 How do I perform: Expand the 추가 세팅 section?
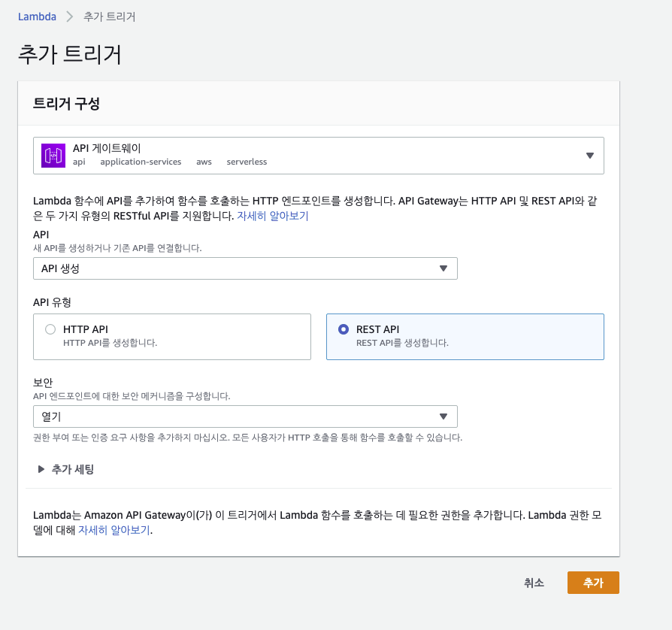coord(66,469)
